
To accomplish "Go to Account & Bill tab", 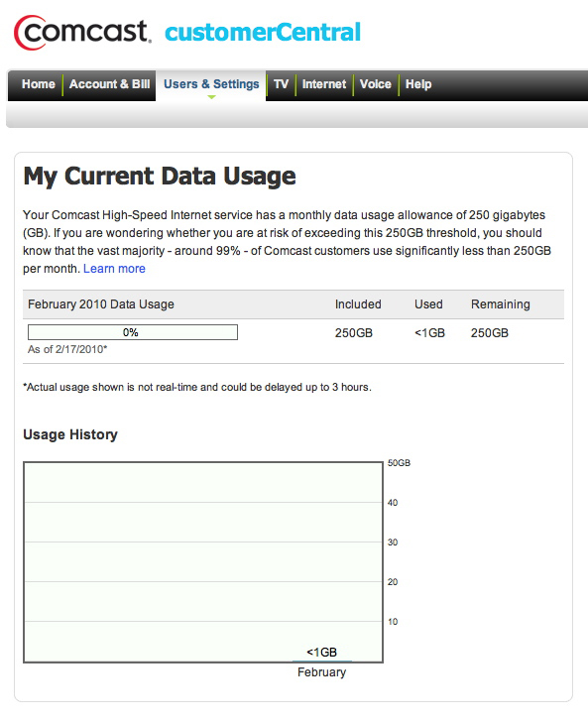I will point(109,84).
